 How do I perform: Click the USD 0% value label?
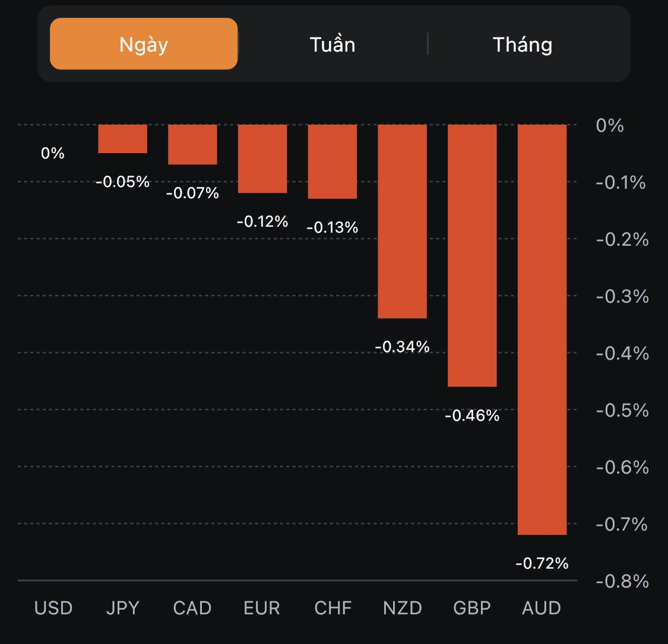[x=53, y=153]
